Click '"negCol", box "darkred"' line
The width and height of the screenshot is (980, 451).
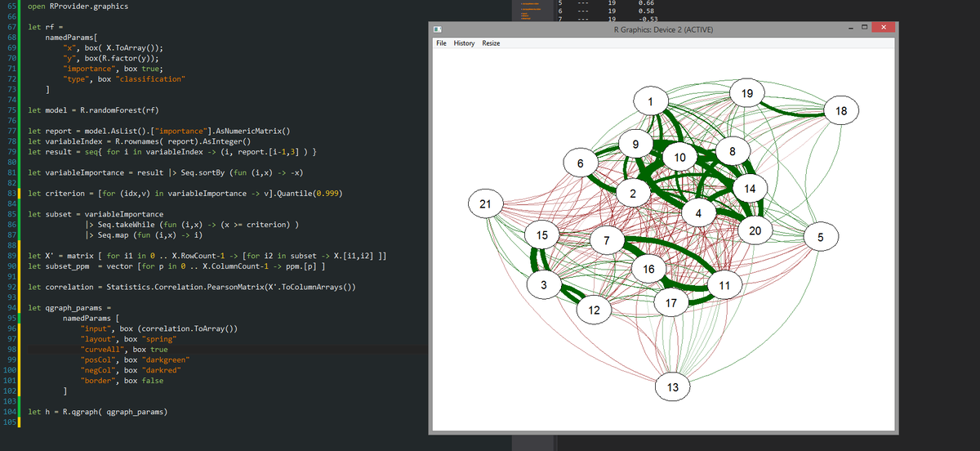131,370
